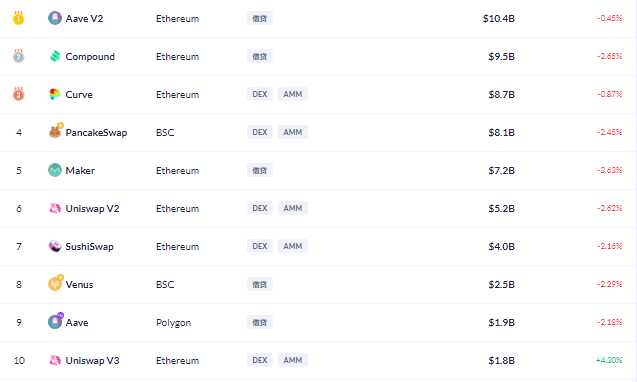Screen dimensions: 637x382
Task: Select the Venus orange logo icon
Action: [55, 283]
